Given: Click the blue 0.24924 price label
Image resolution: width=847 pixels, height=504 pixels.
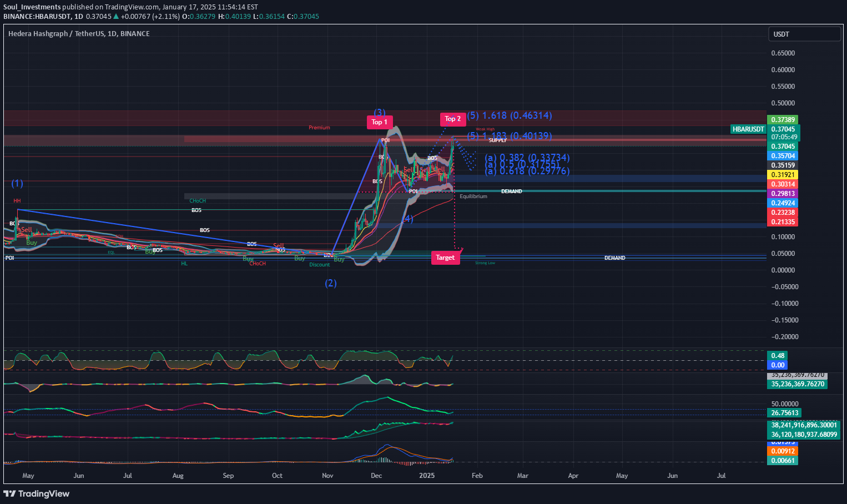Looking at the screenshot, I should point(783,203).
